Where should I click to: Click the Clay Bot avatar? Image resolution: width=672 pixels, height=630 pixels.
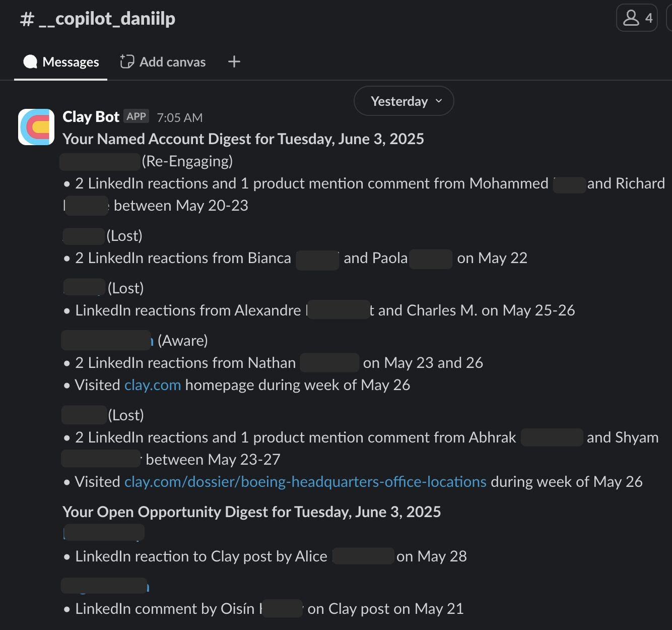pos(36,127)
